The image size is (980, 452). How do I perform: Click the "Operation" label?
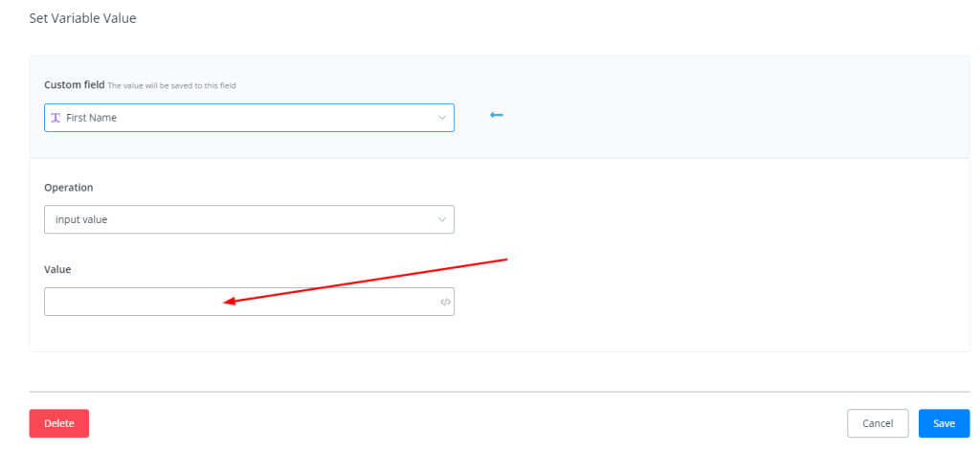[x=69, y=188]
